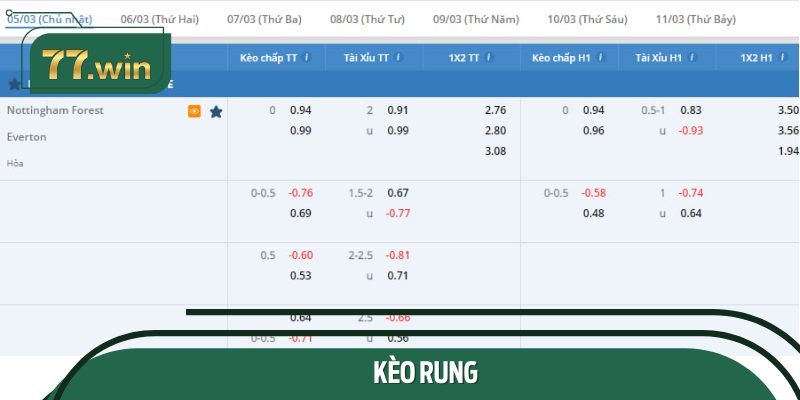800x400 pixels.
Task: Select the 05/03 (Chủ nhật) date tab
Action: [x=48, y=19]
